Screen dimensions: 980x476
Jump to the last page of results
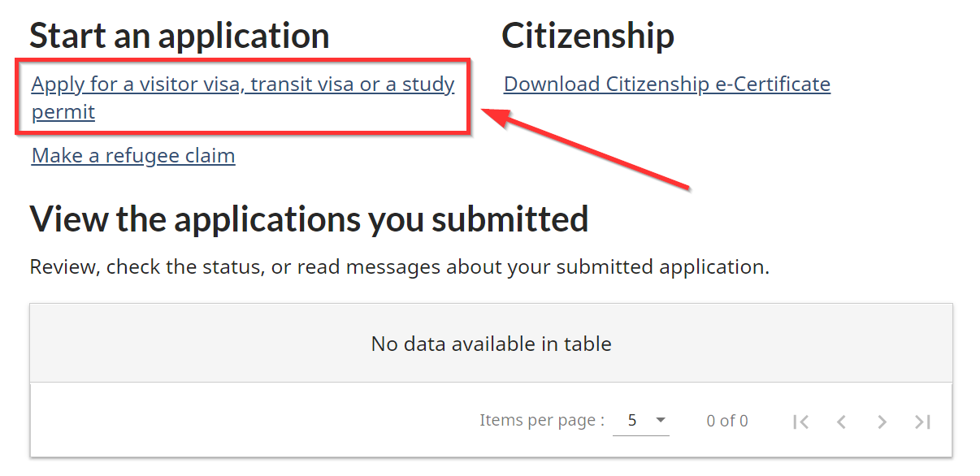point(922,422)
